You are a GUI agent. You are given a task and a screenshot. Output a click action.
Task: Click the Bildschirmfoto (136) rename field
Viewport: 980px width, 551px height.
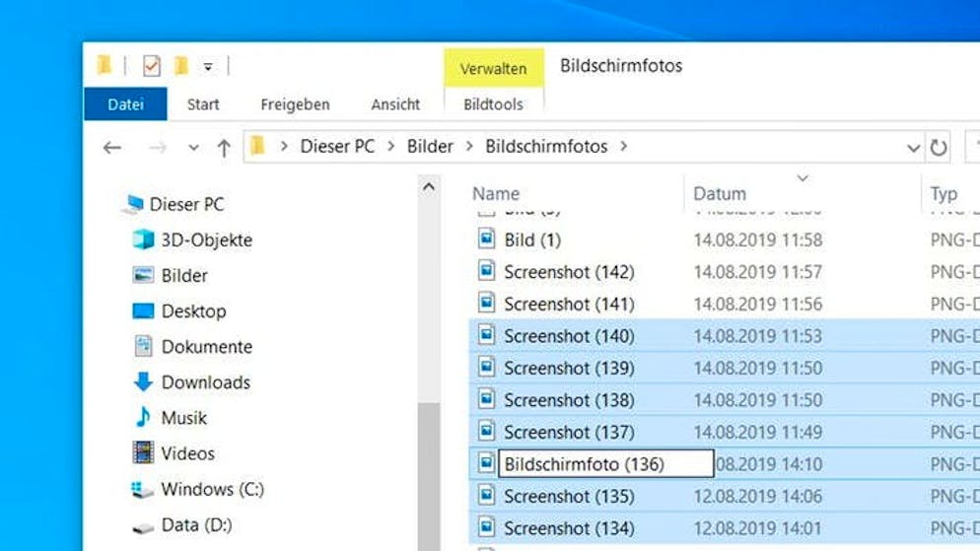point(605,464)
